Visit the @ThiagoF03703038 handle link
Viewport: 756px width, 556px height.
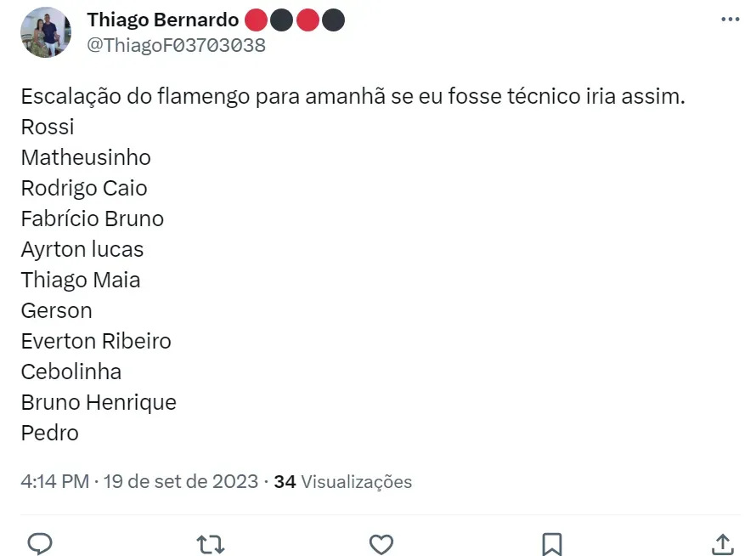tap(177, 45)
